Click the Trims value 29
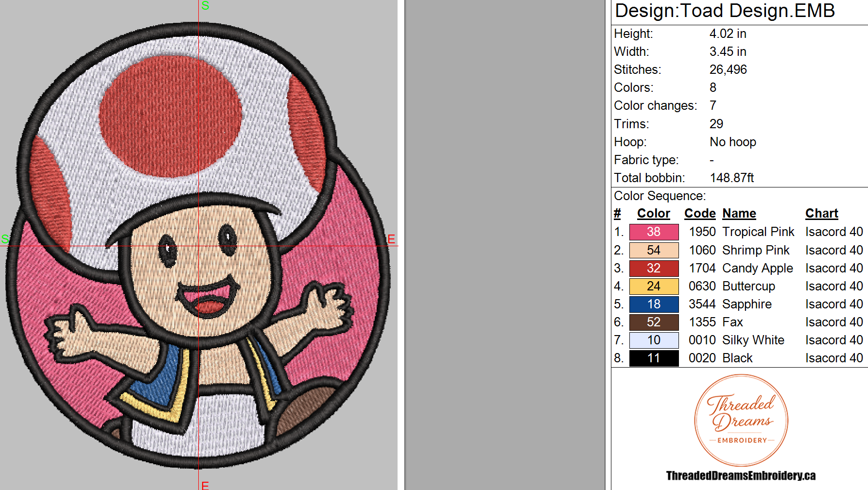The height and width of the screenshot is (490, 868). [x=716, y=124]
